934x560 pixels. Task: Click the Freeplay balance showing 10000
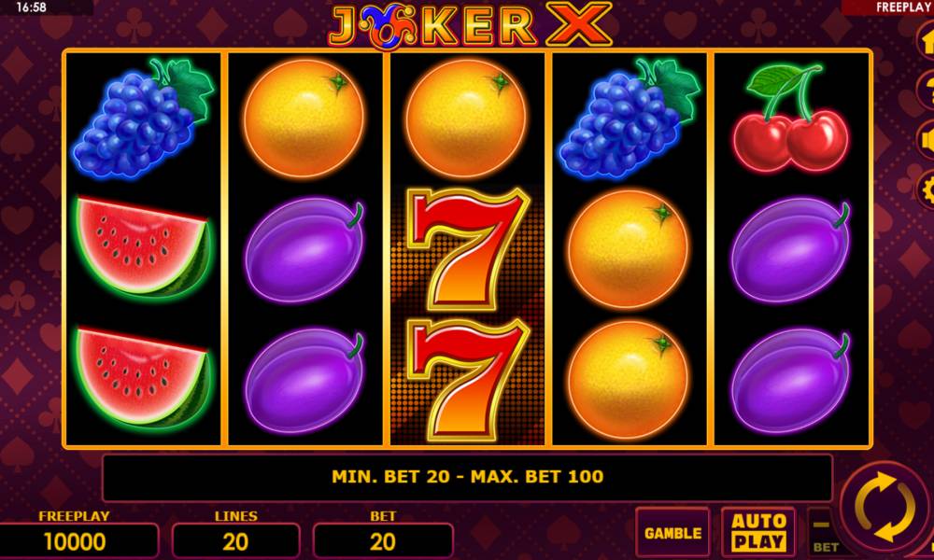coord(75,541)
